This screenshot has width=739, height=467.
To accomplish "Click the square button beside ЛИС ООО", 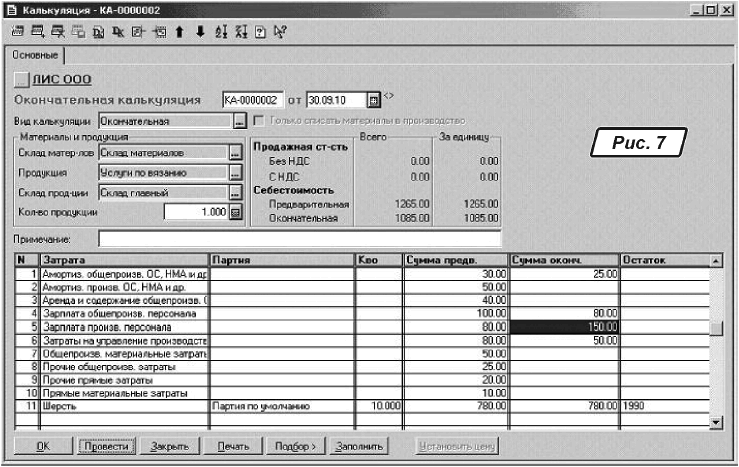I will (x=22, y=80).
